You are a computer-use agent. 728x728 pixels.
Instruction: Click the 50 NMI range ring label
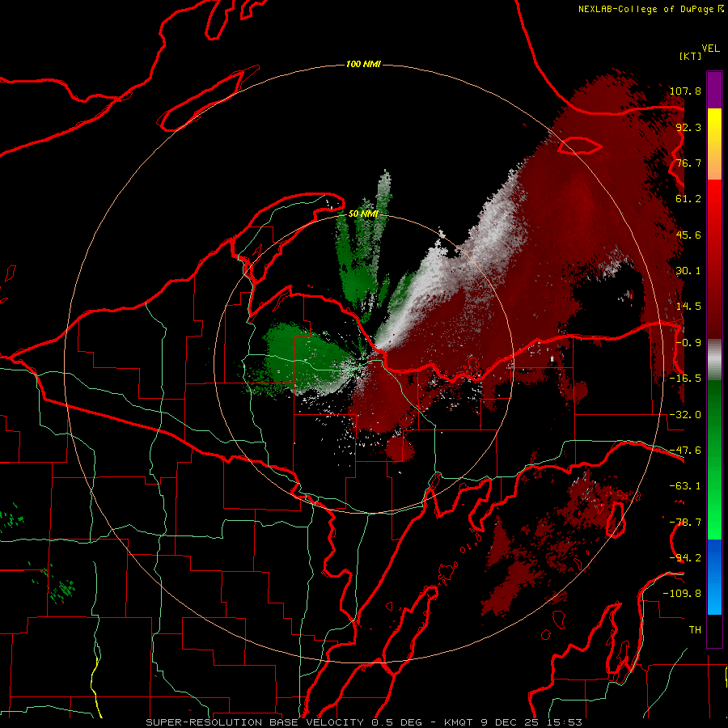click(x=363, y=214)
